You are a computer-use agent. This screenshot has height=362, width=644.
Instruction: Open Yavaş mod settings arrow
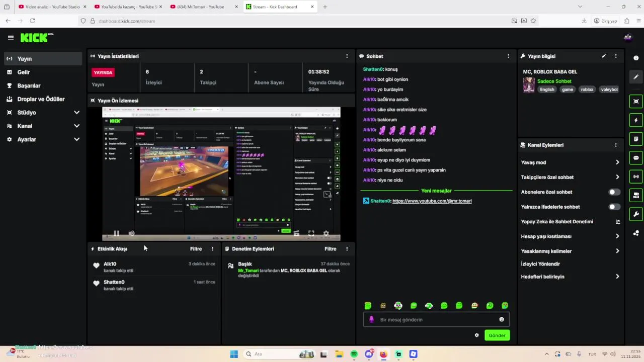pos(617,162)
